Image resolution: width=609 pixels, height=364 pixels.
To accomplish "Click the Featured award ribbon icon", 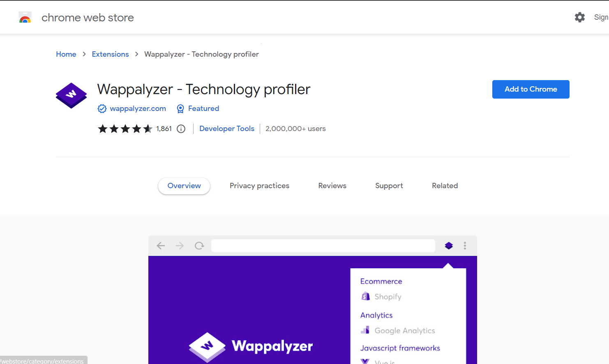I will click(x=180, y=108).
